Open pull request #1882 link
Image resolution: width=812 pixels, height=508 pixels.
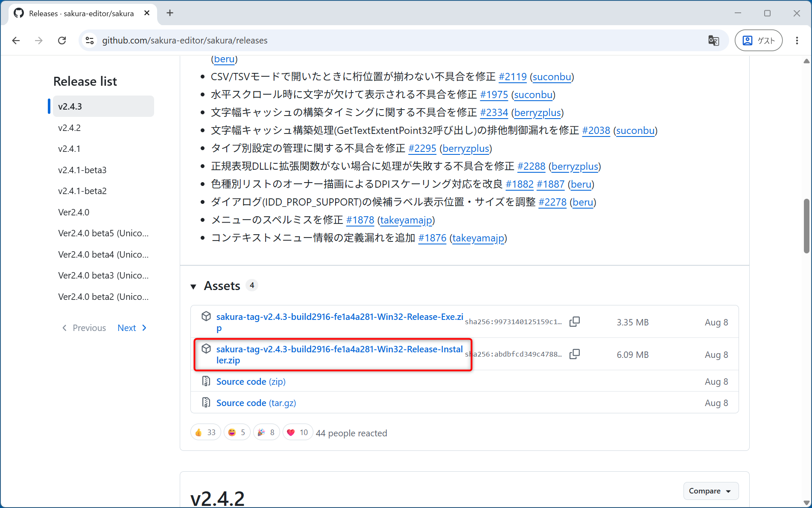coord(520,184)
